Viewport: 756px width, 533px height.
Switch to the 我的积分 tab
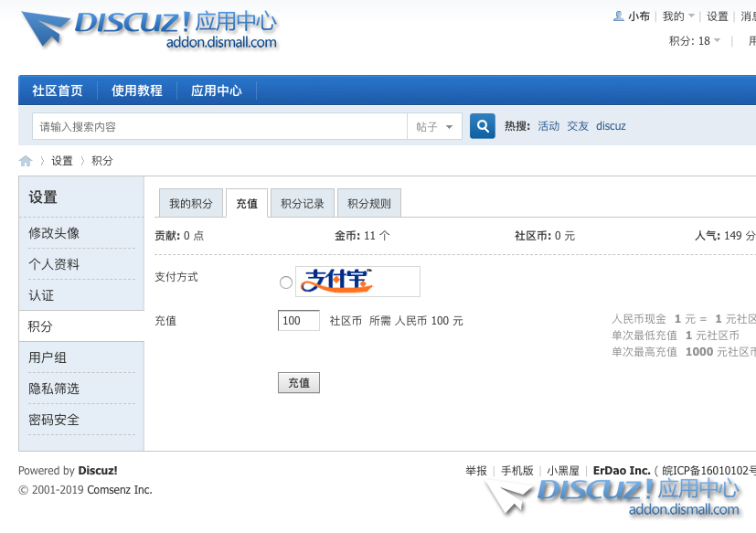click(190, 204)
